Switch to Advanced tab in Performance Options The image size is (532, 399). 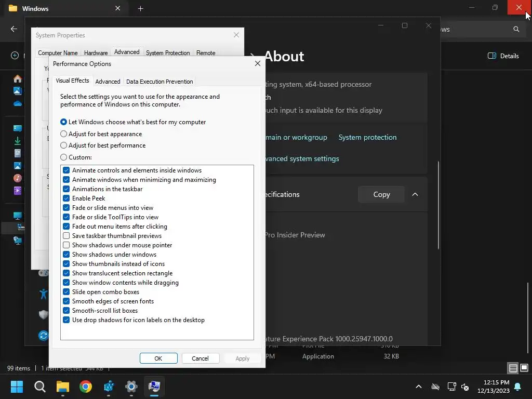click(x=108, y=82)
